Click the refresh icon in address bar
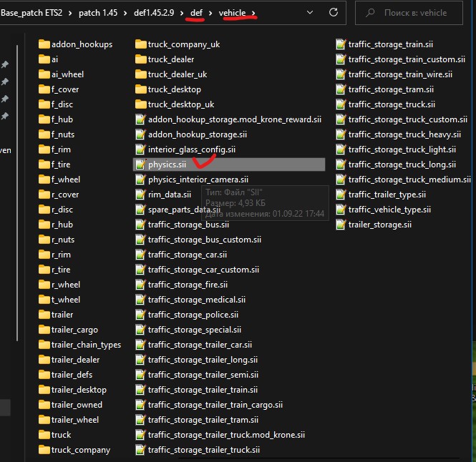Viewport: 476px width, 462px height. tap(334, 12)
